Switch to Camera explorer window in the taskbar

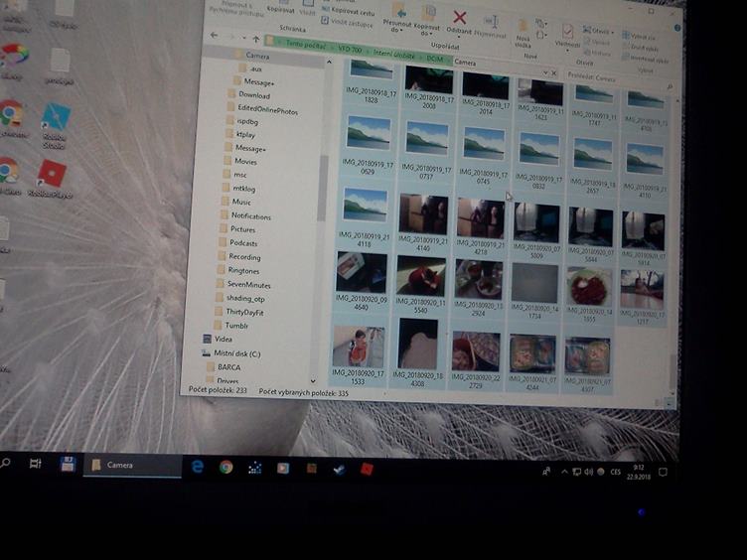pos(132,466)
